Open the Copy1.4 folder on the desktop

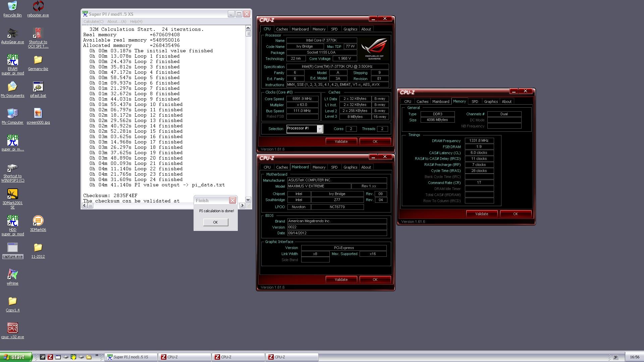tap(12, 304)
